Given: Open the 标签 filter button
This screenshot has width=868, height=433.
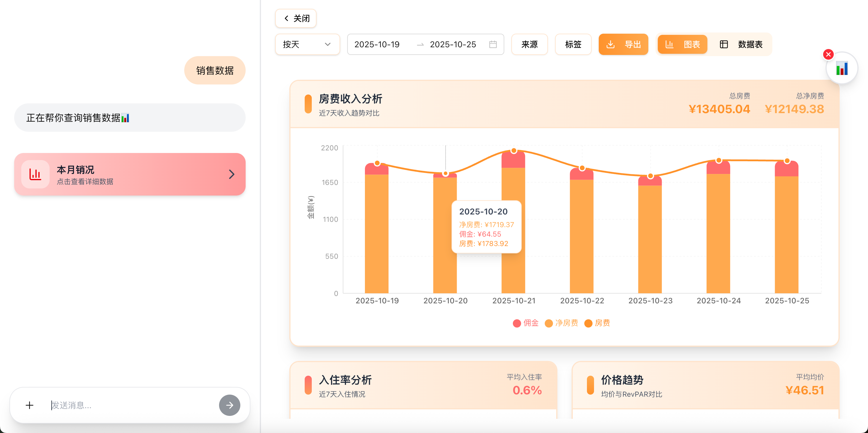Looking at the screenshot, I should point(573,44).
